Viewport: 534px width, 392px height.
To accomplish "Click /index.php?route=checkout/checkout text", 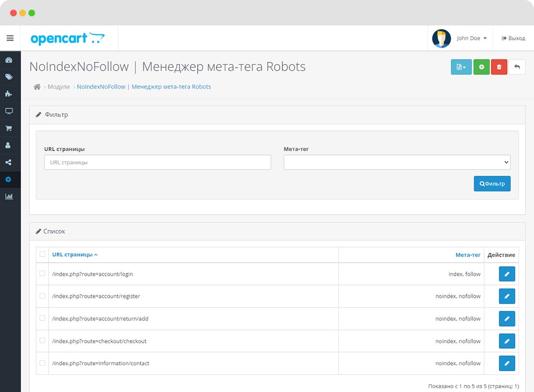I will click(x=99, y=341).
